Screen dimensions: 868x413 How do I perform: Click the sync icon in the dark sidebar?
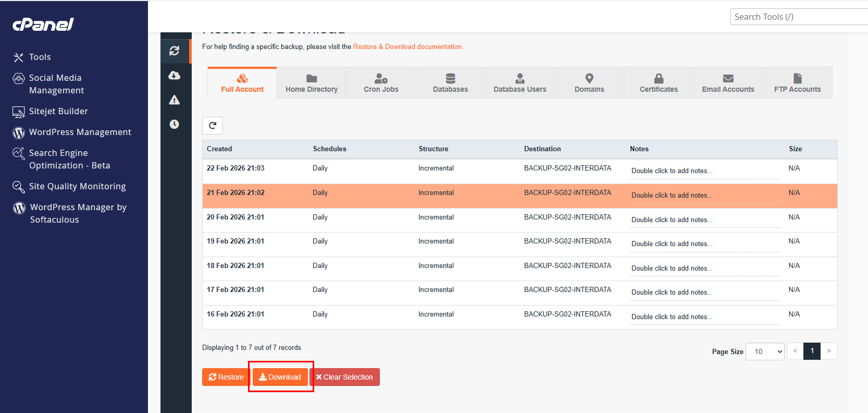coord(175,51)
